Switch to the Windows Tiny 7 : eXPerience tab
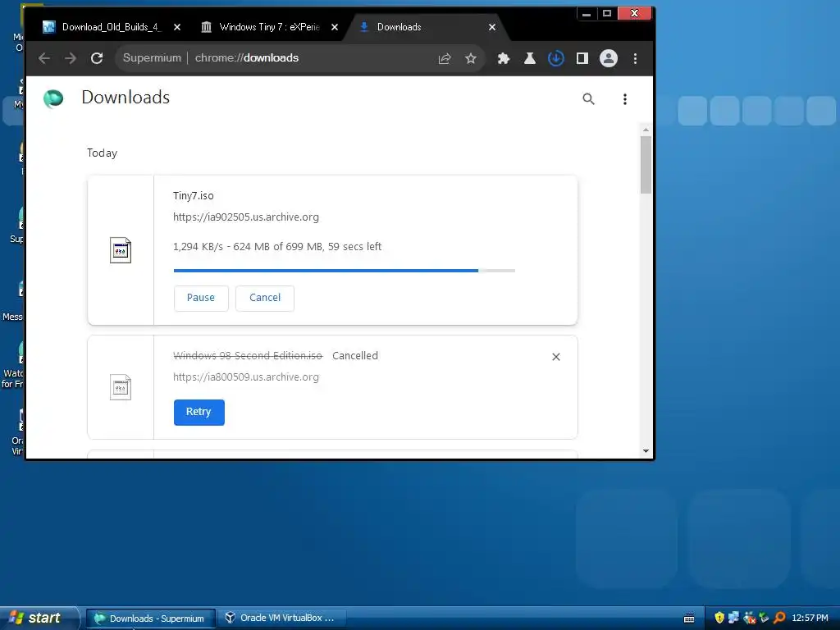 (269, 27)
